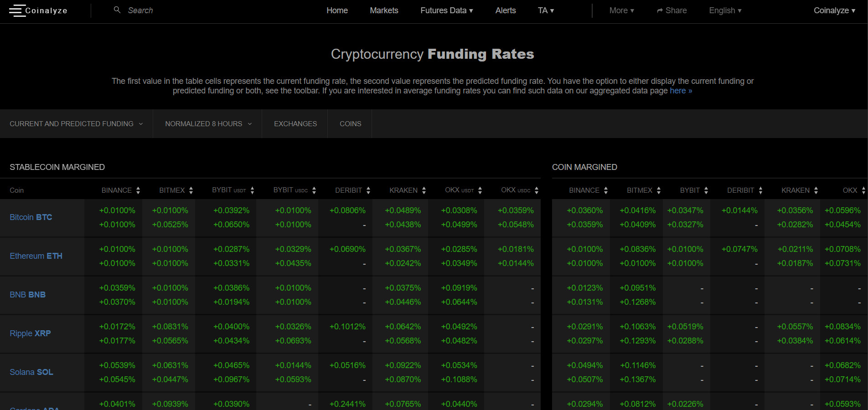
Task: Sort coin margined BINANCE column
Action: [x=606, y=190]
